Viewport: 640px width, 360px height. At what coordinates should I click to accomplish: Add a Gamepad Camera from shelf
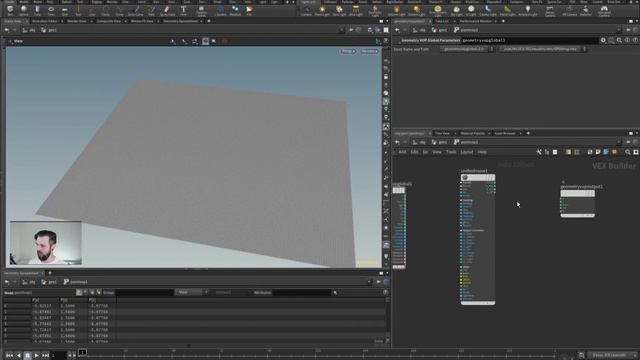point(604,10)
